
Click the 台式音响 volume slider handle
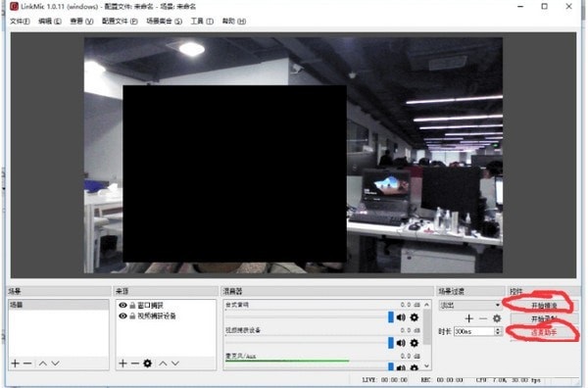(391, 317)
